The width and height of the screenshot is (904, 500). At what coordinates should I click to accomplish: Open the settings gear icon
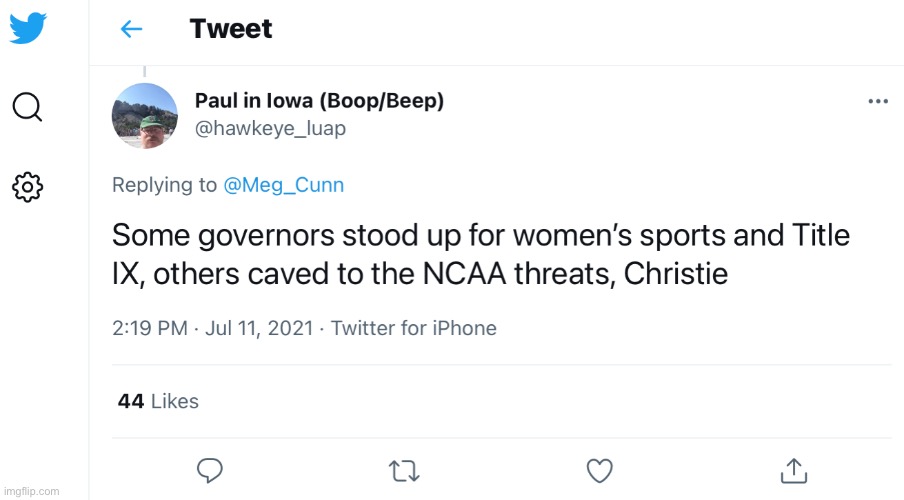27,186
